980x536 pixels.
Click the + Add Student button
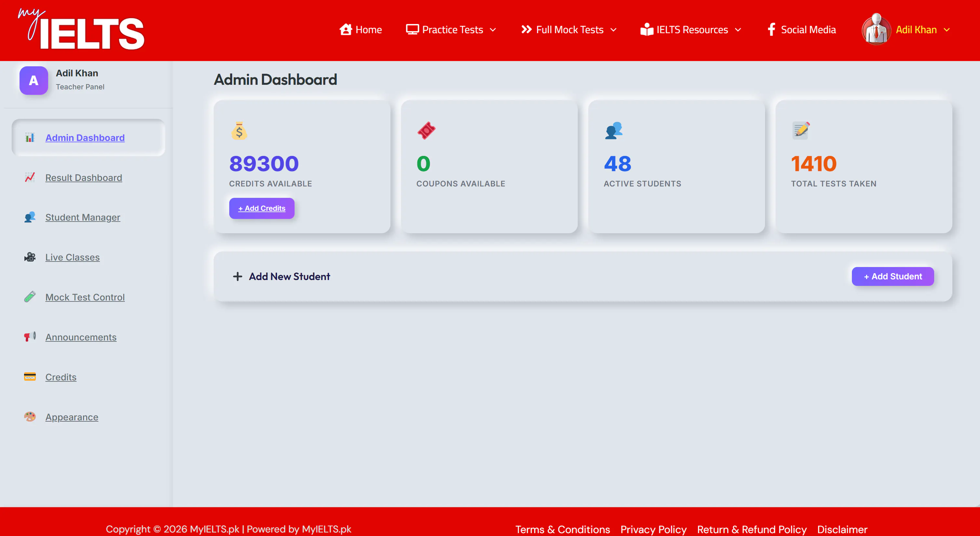pyautogui.click(x=893, y=276)
